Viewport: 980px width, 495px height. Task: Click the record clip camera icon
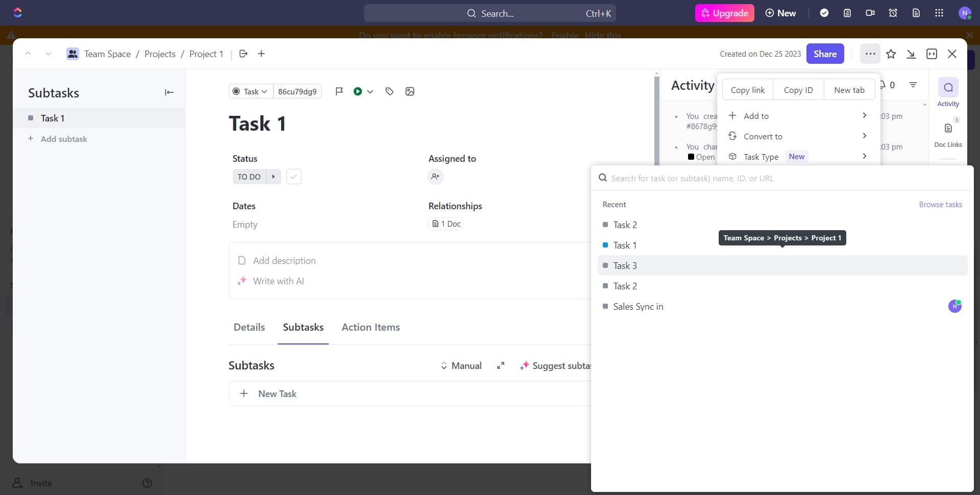[870, 13]
